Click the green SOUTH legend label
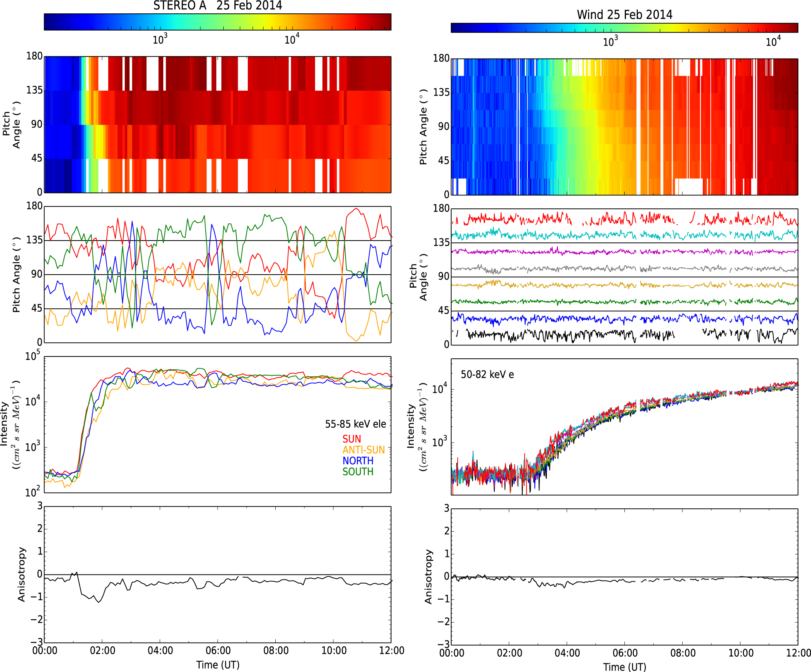The image size is (811, 672). pos(358,472)
